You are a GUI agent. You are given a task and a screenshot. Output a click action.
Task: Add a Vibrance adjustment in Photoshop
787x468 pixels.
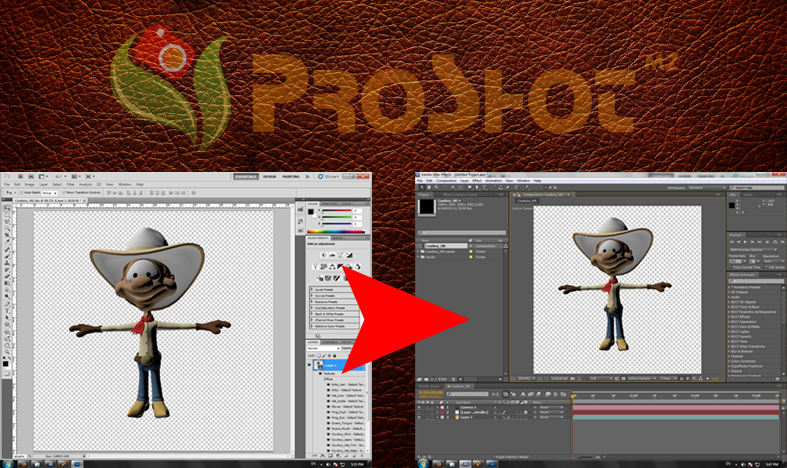[x=315, y=267]
